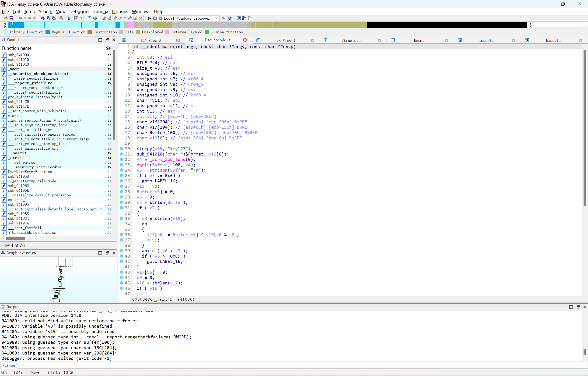Click the gray X delete icon in toolbar

[x=141, y=18]
